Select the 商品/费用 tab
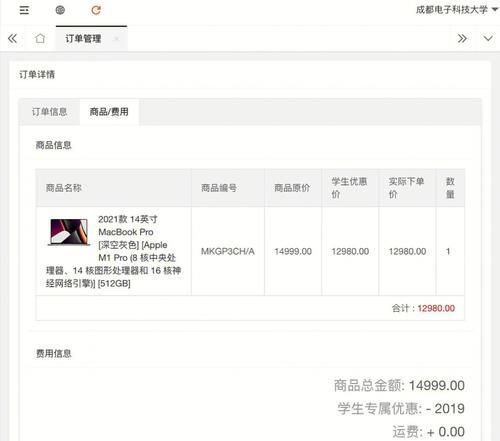 [109, 112]
